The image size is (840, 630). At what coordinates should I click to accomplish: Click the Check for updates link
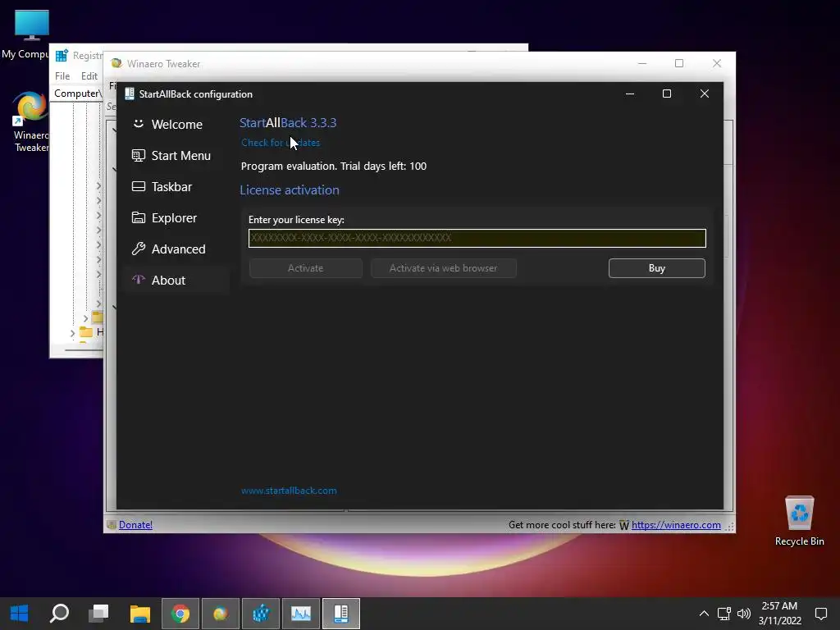(281, 143)
